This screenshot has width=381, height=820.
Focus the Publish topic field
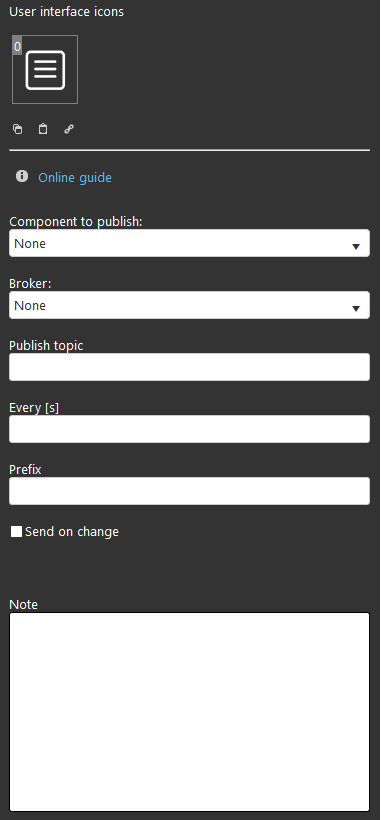coord(189,367)
